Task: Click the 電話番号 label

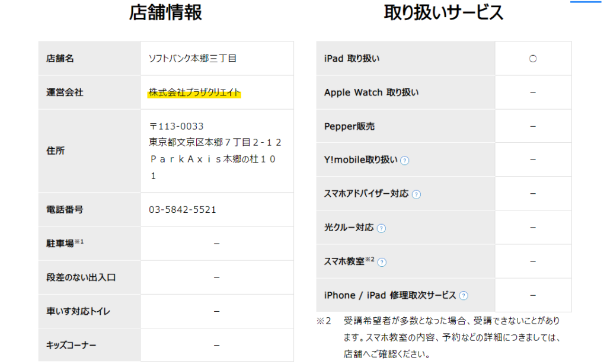Action: (x=65, y=209)
